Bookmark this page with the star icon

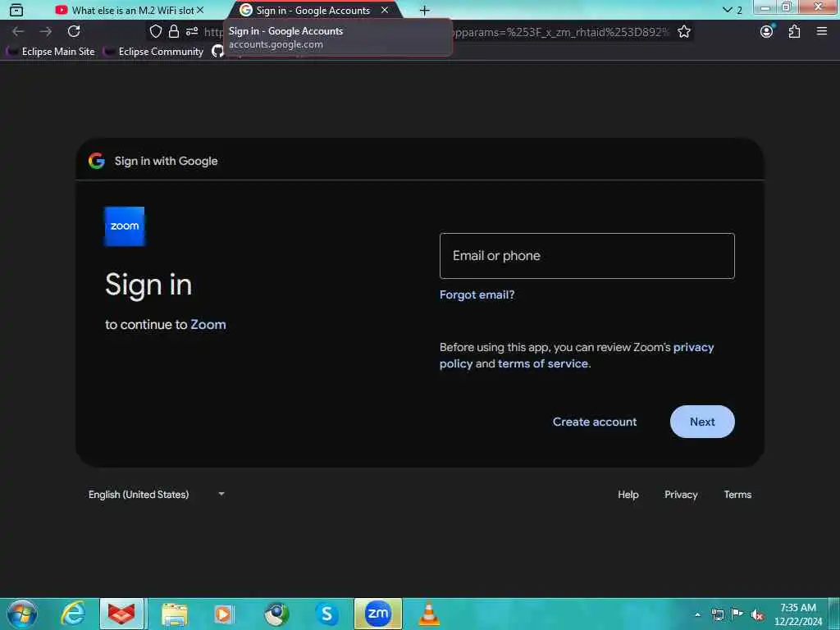(x=684, y=32)
